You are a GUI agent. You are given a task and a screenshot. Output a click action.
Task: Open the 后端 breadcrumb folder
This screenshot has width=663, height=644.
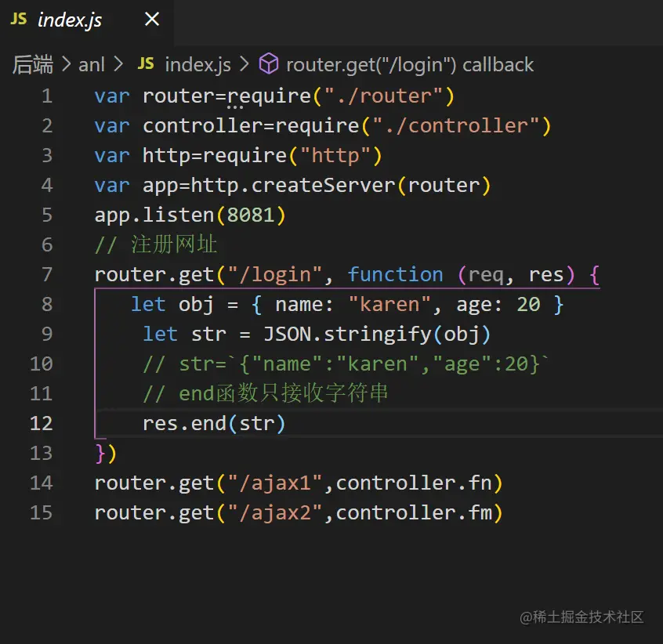coord(33,65)
